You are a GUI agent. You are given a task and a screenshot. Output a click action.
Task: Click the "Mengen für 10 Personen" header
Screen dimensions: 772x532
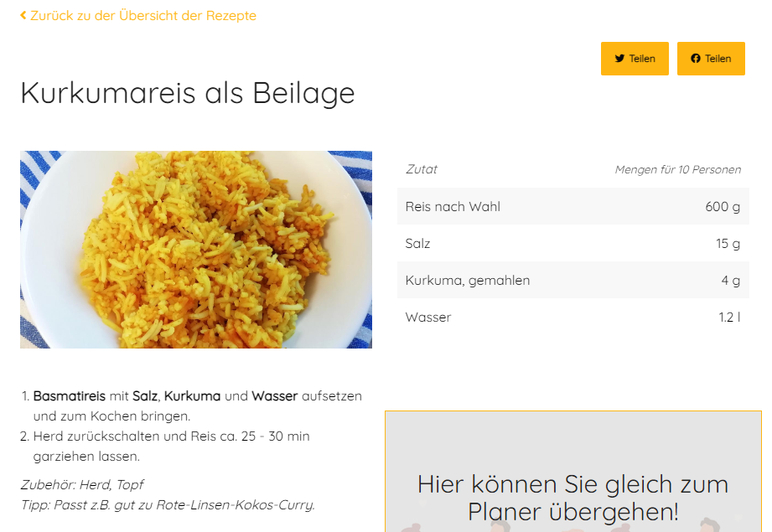pos(677,169)
